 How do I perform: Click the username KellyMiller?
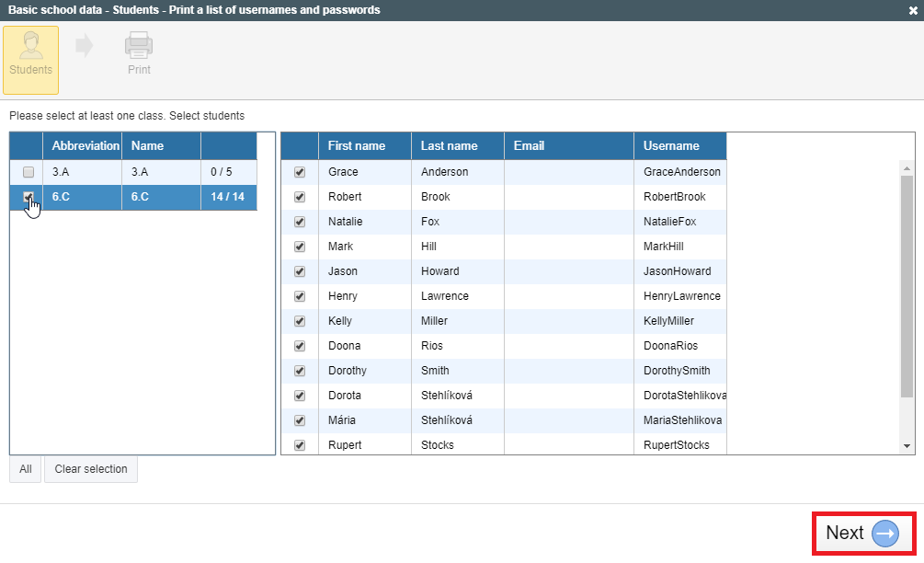668,321
